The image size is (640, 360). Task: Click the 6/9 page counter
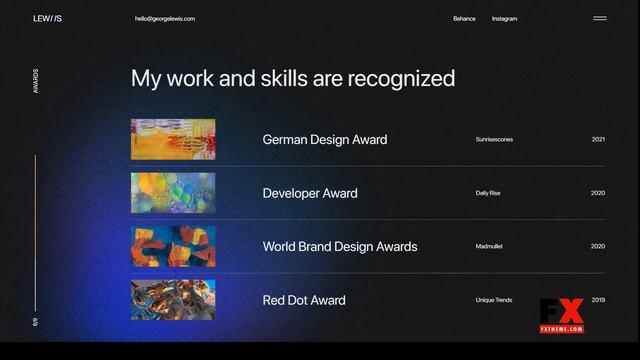36,322
